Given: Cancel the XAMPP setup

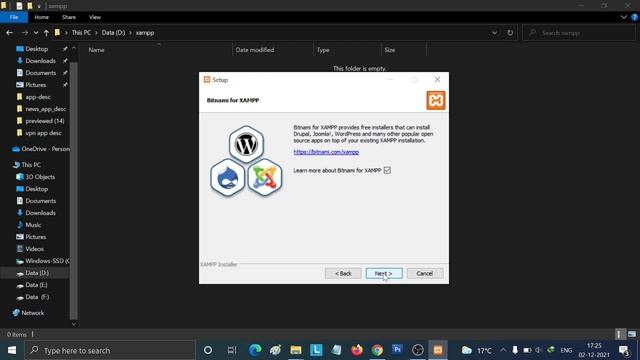Looking at the screenshot, I should [424, 273].
